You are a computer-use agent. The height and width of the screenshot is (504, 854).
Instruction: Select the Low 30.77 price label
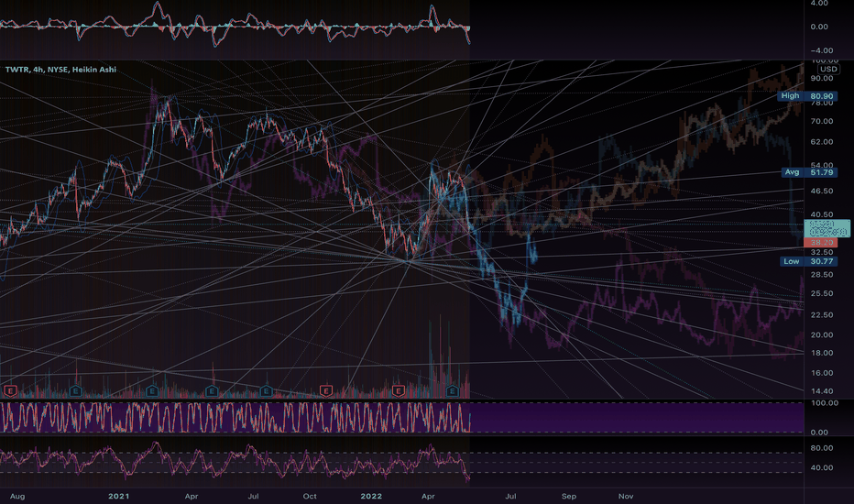coord(808,261)
